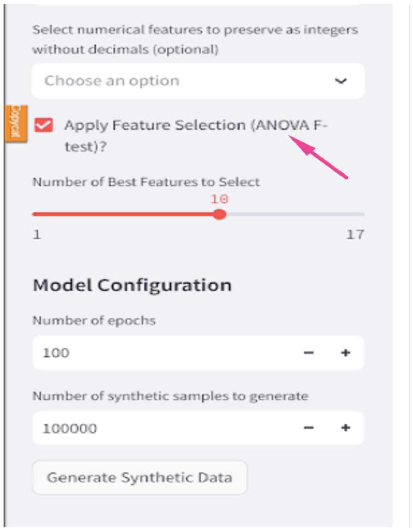This screenshot has height=532, width=413.
Task: Decrease synthetic samples count with minus
Action: pos(309,428)
